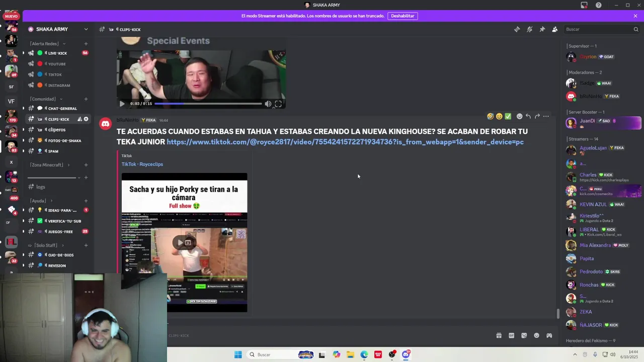Screen dimensions: 644x362
Task: Open invite icon beside CLIPS-KICK channel
Action: [x=79, y=119]
